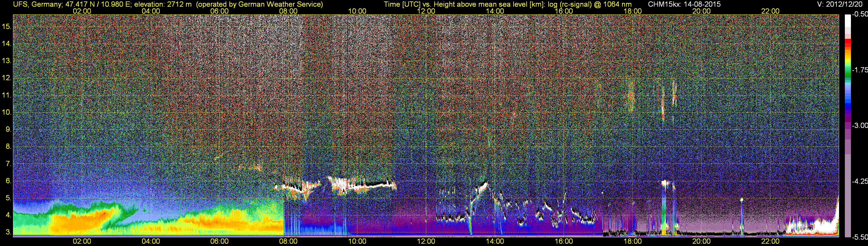
Task: Click the '16:00' label on the upper time axis
Action: point(564,11)
